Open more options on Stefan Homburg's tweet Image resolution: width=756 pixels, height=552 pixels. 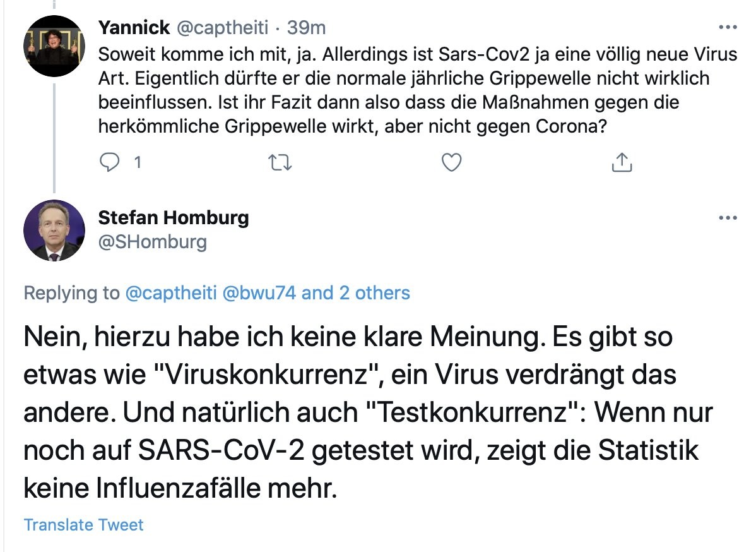(x=728, y=219)
